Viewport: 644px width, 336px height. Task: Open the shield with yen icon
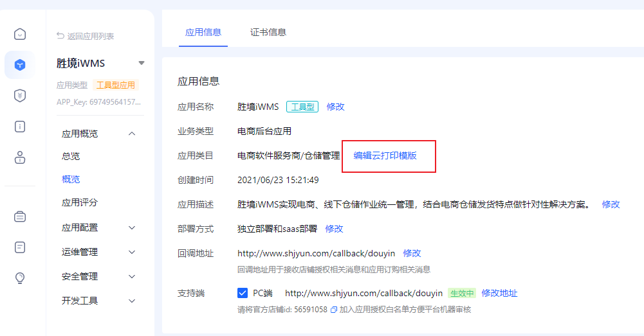tap(20, 95)
